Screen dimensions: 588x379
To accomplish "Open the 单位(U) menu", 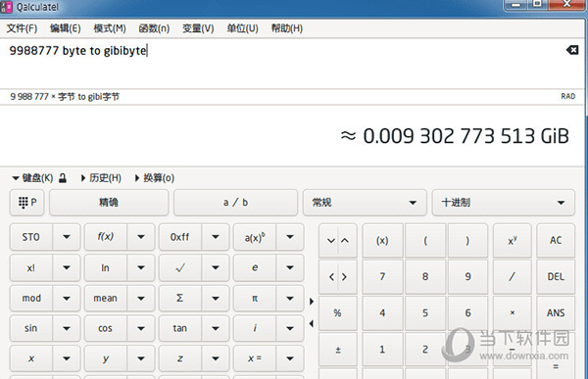I will point(243,28).
